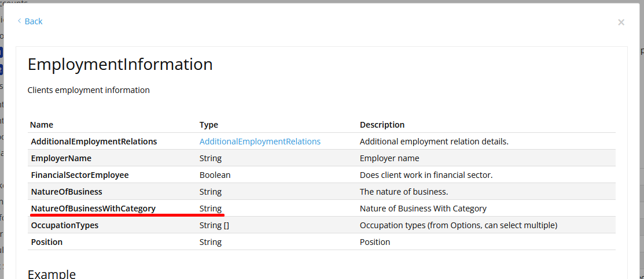Click the Back link
Image resolution: width=644 pixels, height=279 pixels.
point(34,21)
